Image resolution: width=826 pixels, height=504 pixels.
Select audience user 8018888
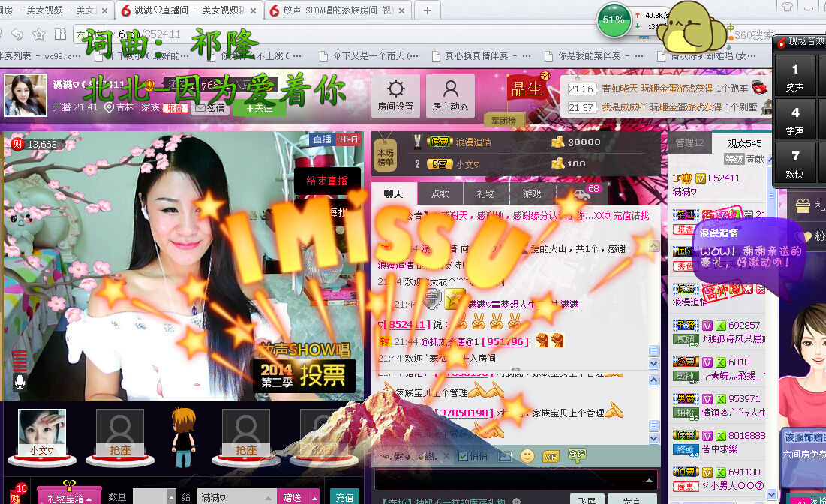(x=719, y=442)
